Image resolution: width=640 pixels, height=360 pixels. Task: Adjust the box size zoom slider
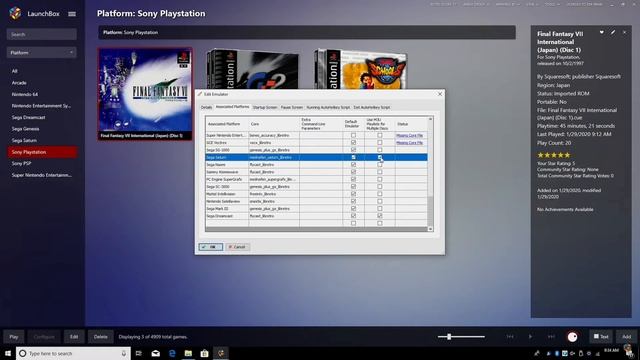(x=449, y=337)
